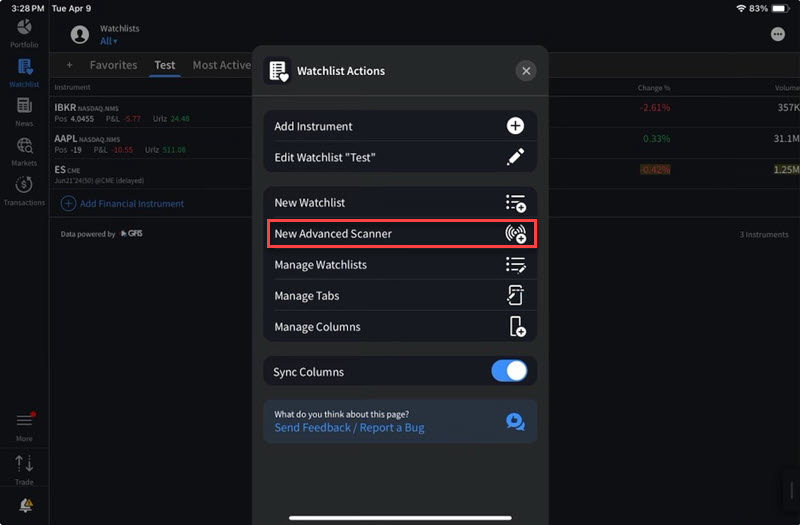Switch to the Favorites tab

[113, 65]
